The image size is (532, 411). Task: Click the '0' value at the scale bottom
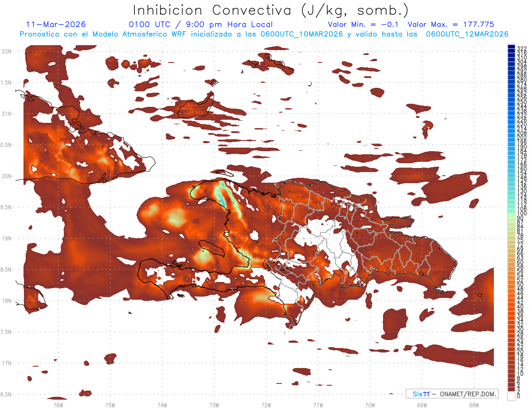click(x=519, y=396)
